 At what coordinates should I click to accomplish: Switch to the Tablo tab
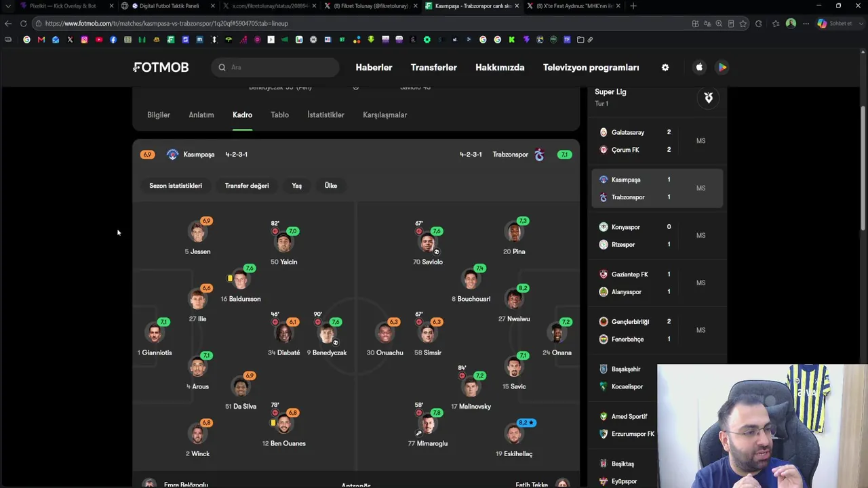tap(279, 115)
